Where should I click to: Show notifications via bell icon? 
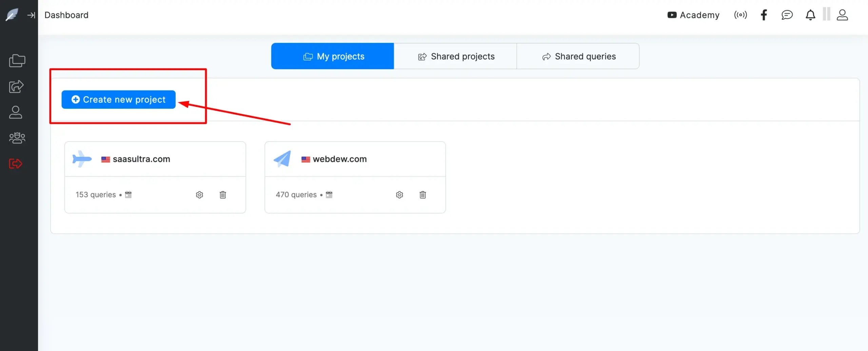point(810,15)
